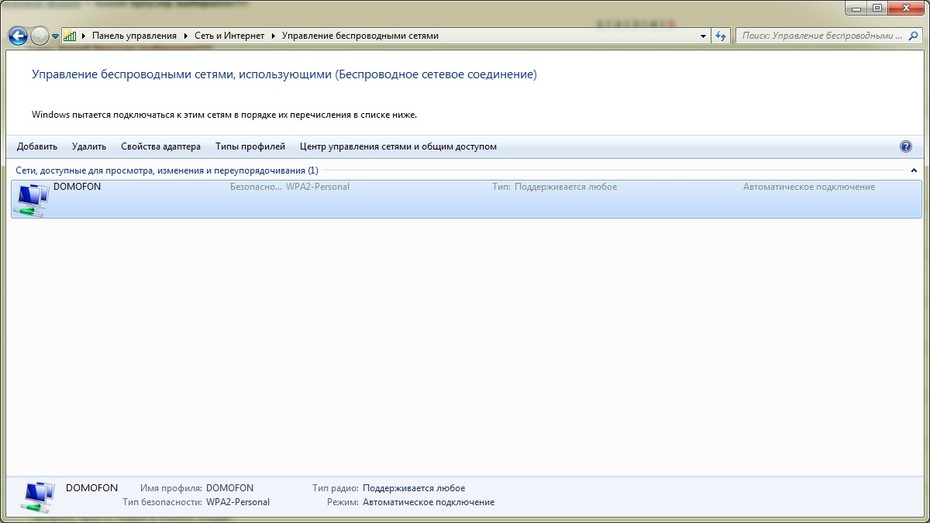Click the profile name value DOMOFON in details pane
The width and height of the screenshot is (930, 523).
[230, 488]
